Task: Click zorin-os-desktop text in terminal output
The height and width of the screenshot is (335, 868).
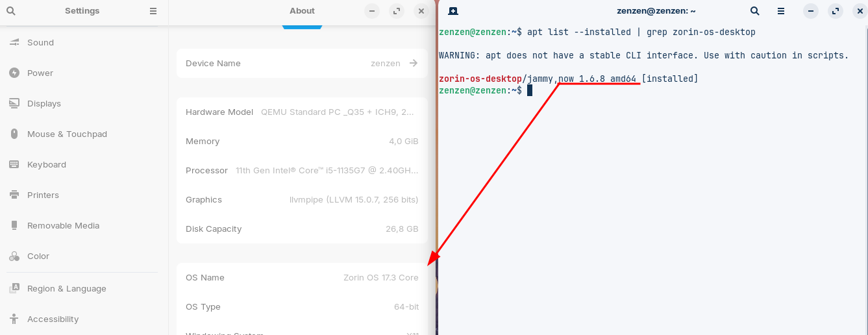Action: [x=480, y=79]
